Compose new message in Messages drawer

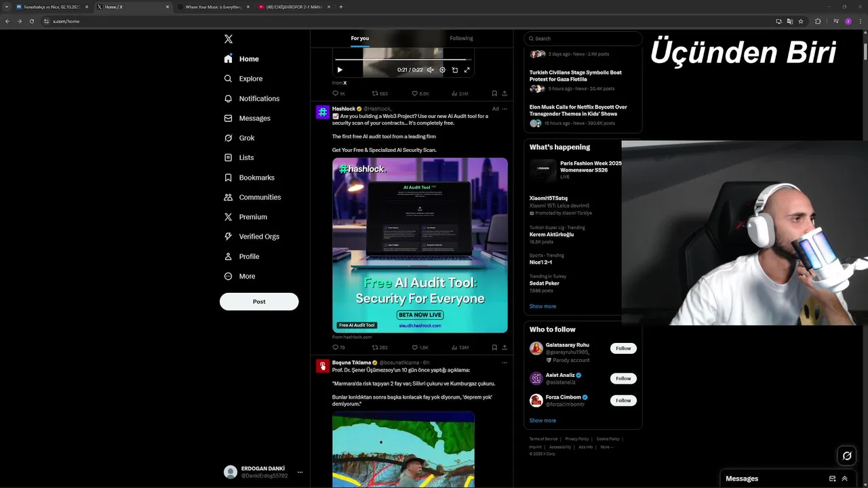832,479
